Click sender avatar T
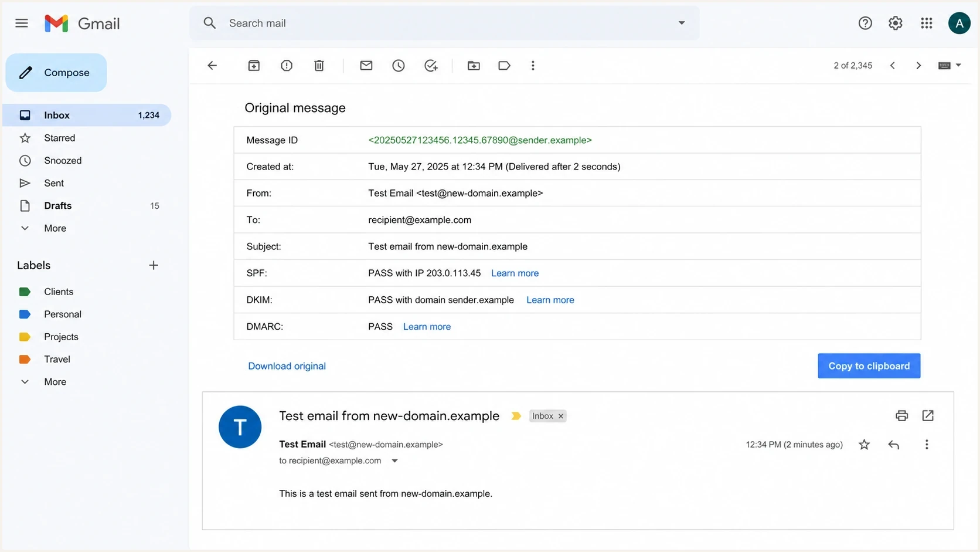980x552 pixels. pyautogui.click(x=240, y=427)
